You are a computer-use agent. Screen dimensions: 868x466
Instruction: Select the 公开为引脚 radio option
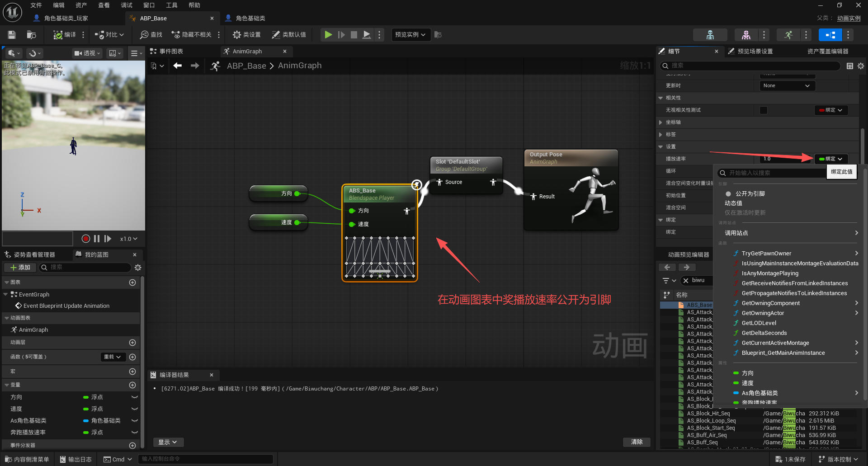tap(728, 194)
